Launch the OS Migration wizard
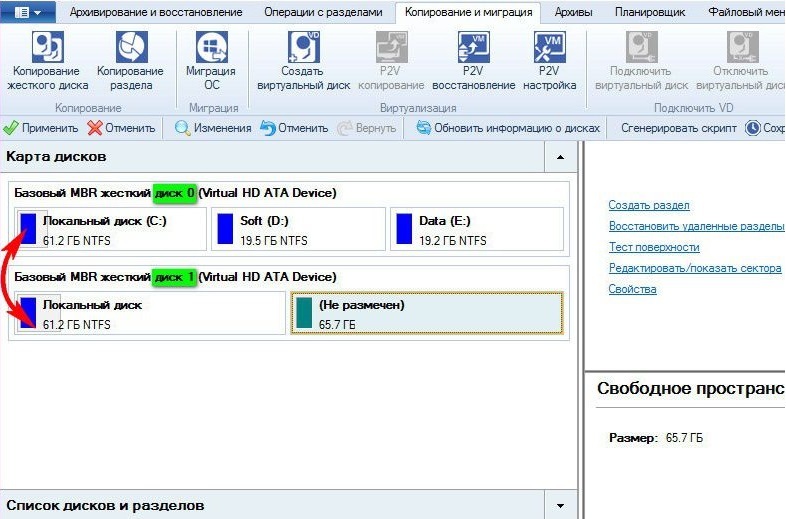The height and width of the screenshot is (519, 786). tap(211, 61)
